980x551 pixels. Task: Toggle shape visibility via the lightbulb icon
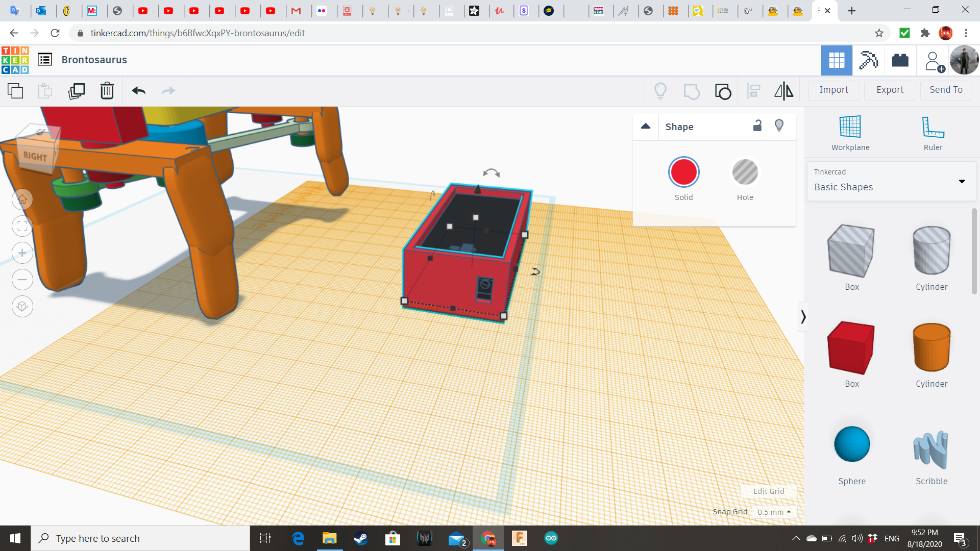tap(779, 126)
